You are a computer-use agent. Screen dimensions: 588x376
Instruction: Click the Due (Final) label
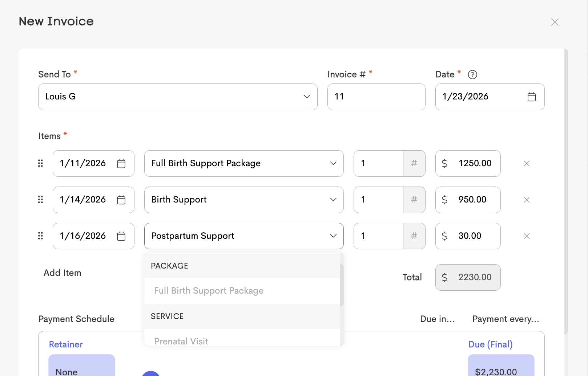(x=490, y=344)
